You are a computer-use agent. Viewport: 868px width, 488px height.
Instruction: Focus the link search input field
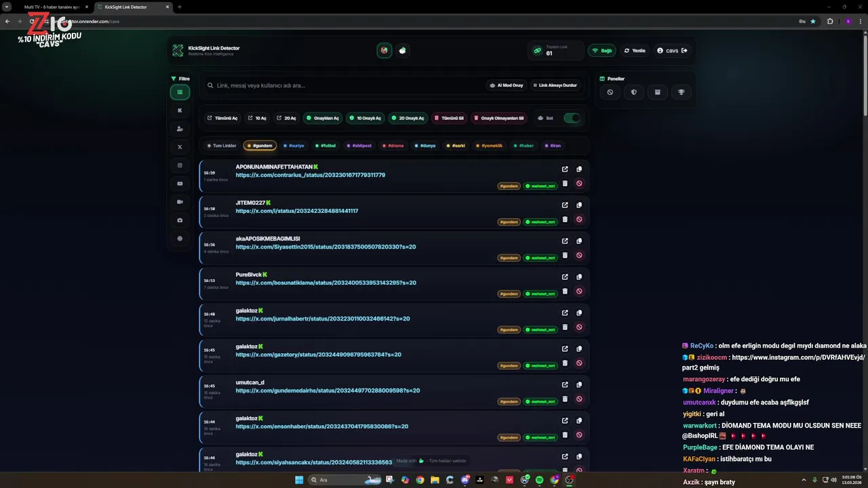pos(343,85)
